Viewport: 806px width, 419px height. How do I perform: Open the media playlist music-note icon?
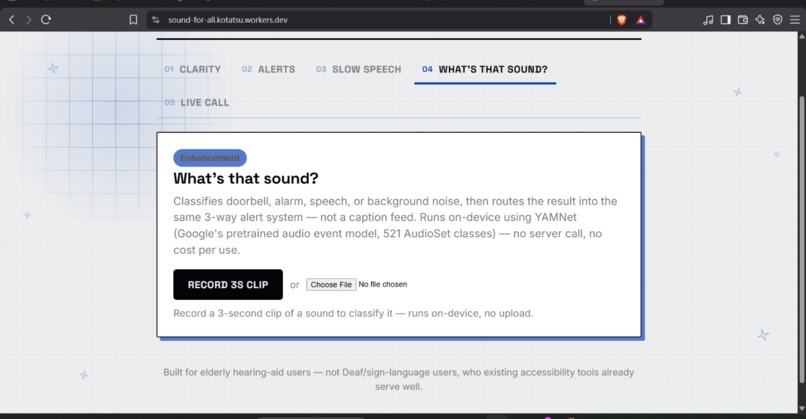[x=708, y=20]
